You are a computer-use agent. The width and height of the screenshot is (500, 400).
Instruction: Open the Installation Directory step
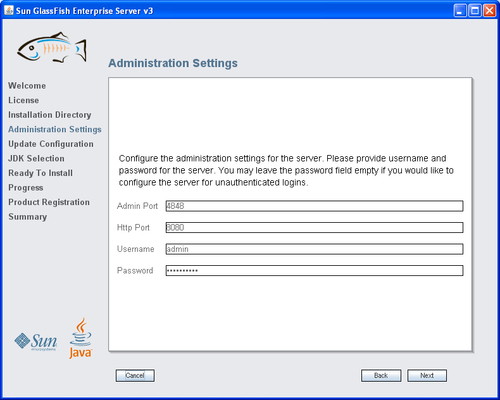coord(50,115)
